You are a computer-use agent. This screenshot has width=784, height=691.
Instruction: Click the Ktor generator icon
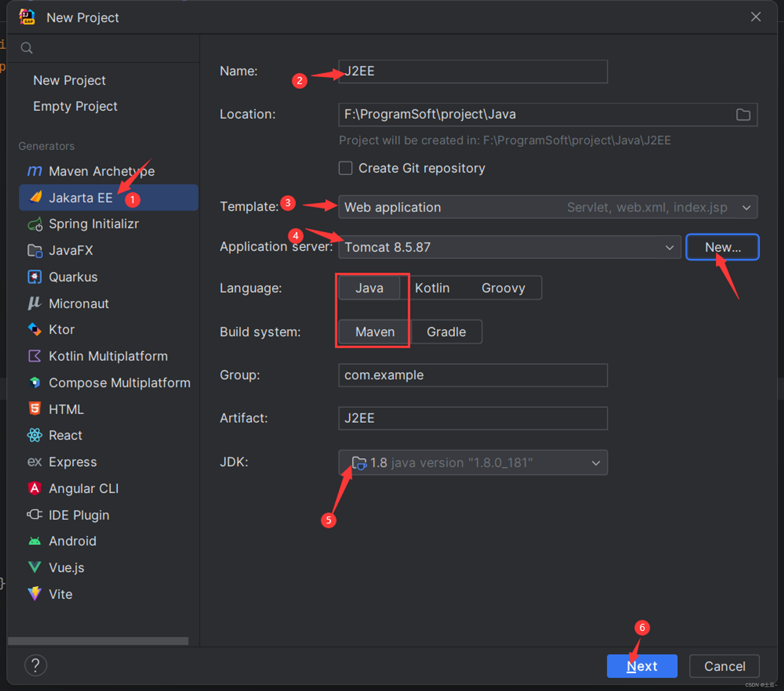click(35, 329)
